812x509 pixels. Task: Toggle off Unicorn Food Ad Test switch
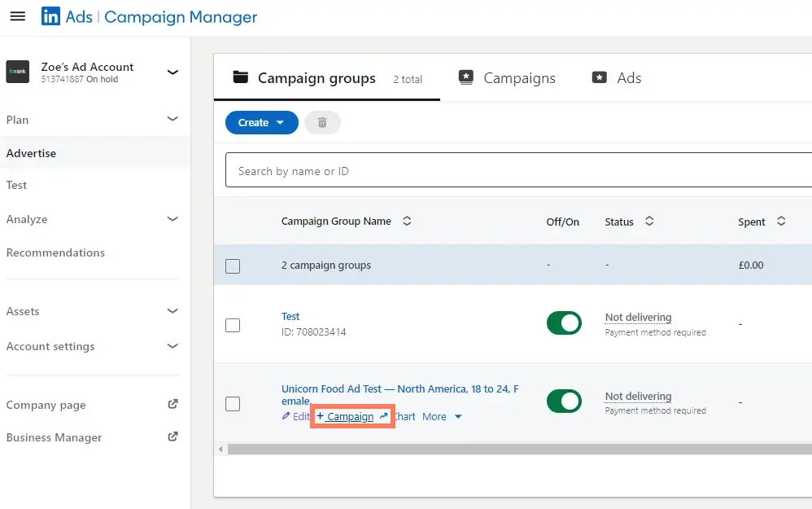(x=564, y=401)
